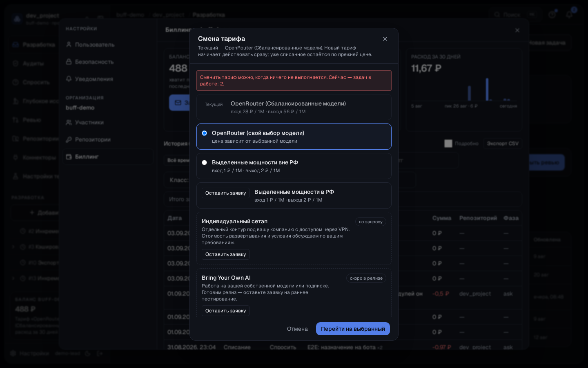
Task: Click Оставить заявку under Bring Your Own AI
Action: click(x=225, y=311)
